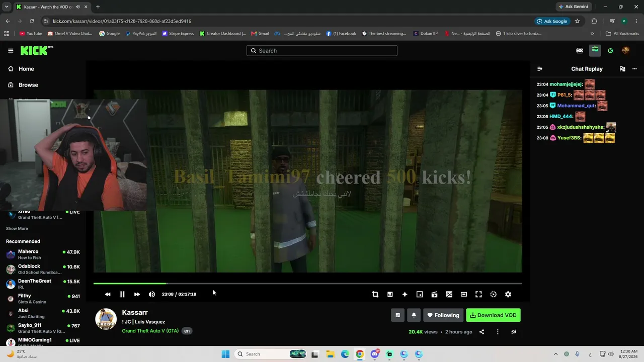644x362 pixels.
Task: Bookmark this page with star
Action: tap(577, 21)
